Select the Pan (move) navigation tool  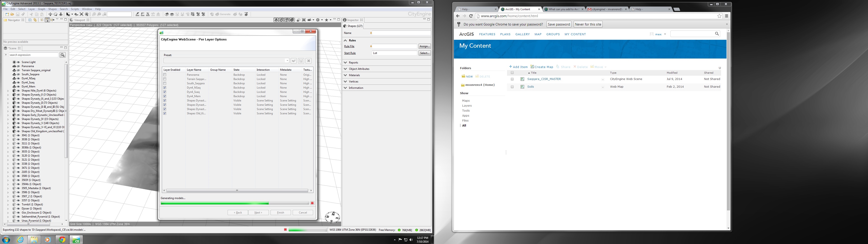click(x=50, y=14)
